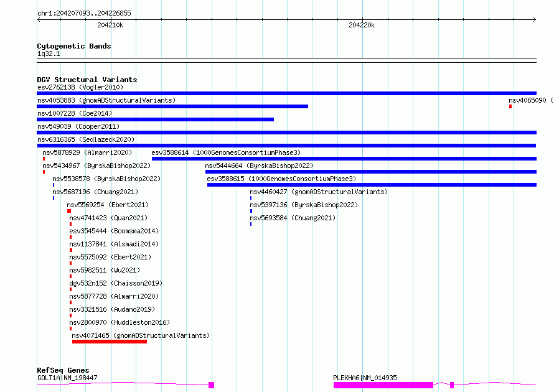
Task: Click red marker under nsv5434967
Action: coord(44,172)
